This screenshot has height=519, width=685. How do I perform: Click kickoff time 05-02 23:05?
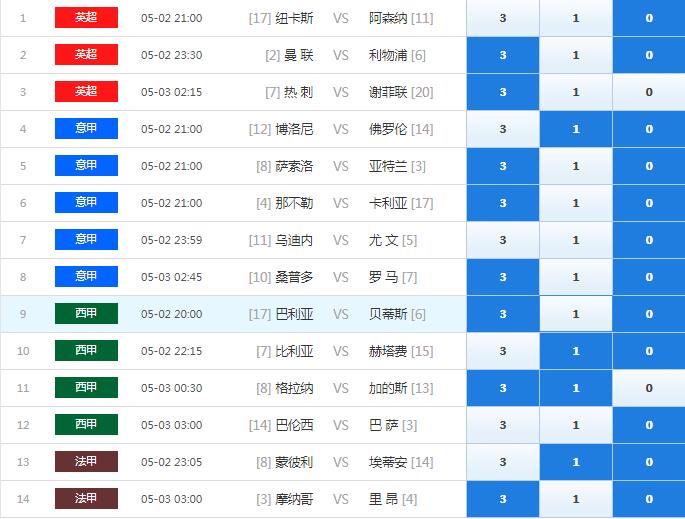[172, 462]
